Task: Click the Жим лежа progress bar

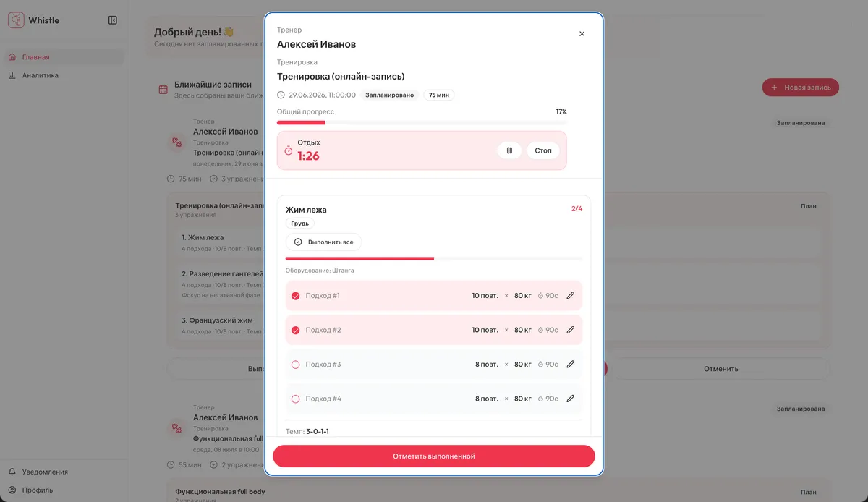Action: point(434,258)
